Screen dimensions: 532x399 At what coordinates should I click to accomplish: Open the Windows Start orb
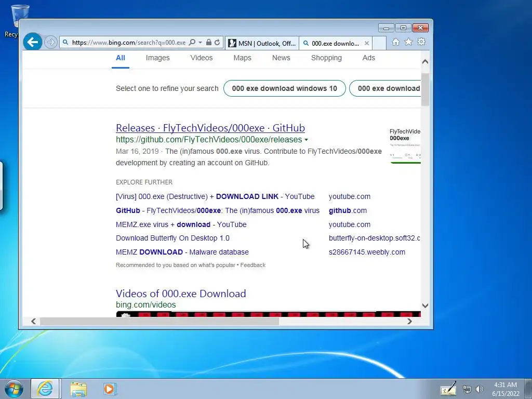(14, 389)
